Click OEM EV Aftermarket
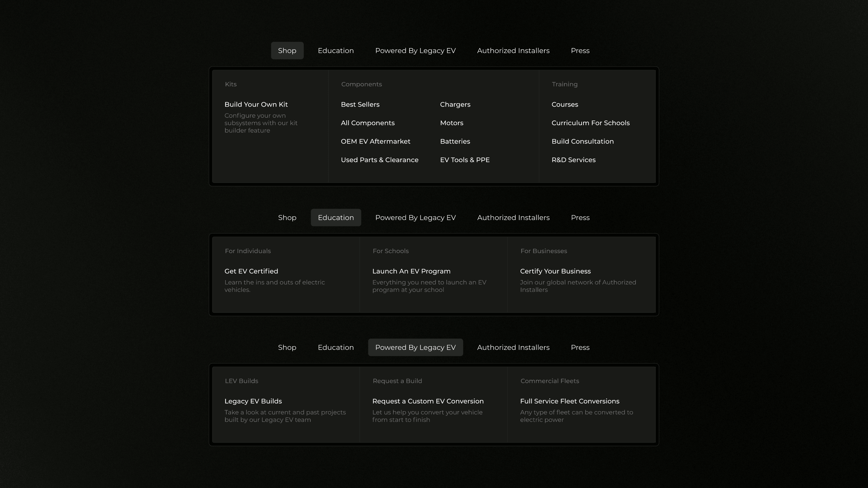The image size is (868, 488). [376, 141]
